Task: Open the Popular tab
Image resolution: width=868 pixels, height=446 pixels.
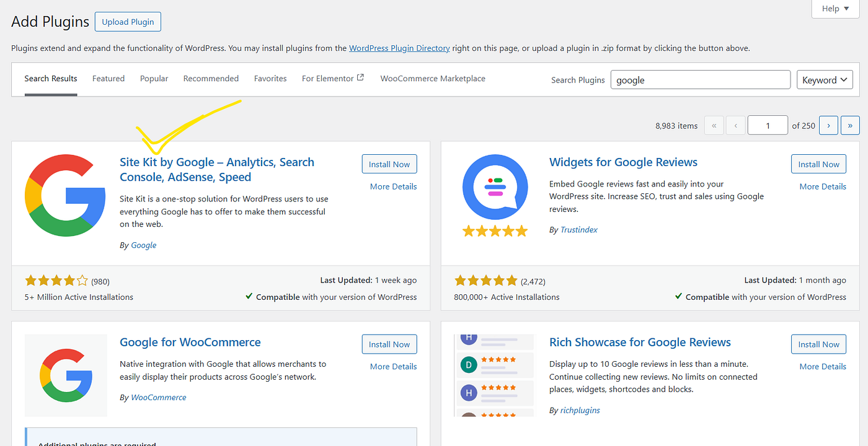Action: click(x=154, y=79)
